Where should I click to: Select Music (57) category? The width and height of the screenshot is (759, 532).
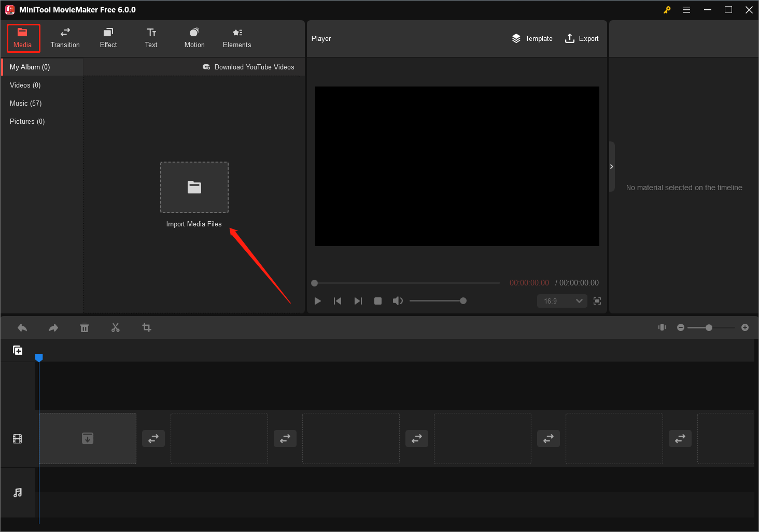coord(42,104)
